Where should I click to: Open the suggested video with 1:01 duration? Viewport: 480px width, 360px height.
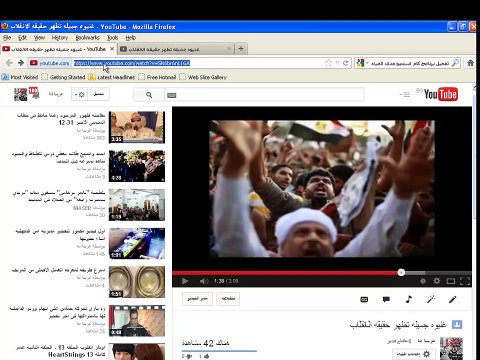pyautogui.click(x=137, y=244)
